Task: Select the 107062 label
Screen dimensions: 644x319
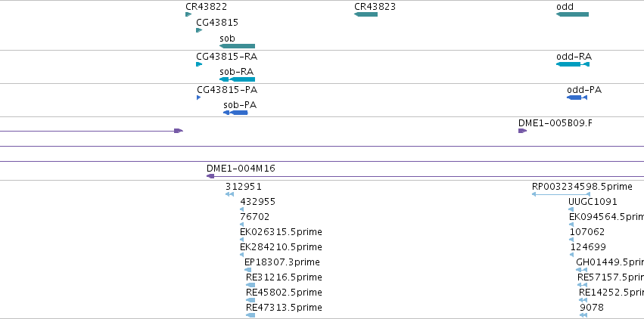Action: coord(587,232)
